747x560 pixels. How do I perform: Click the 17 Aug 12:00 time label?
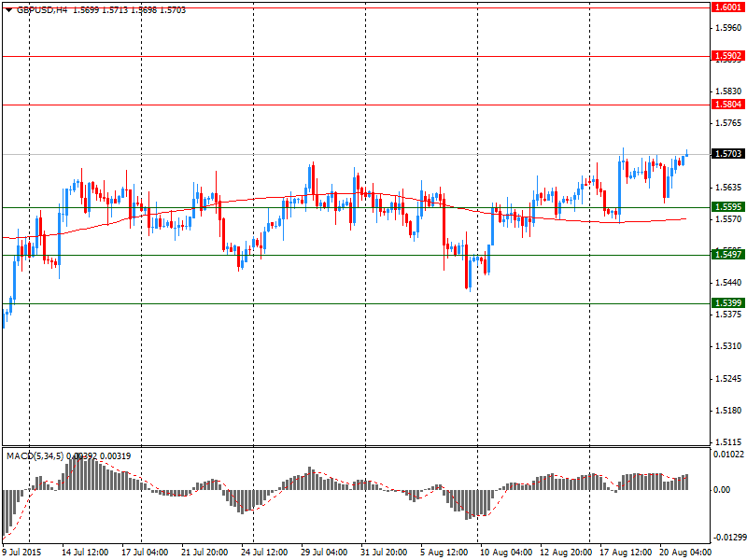click(x=626, y=553)
